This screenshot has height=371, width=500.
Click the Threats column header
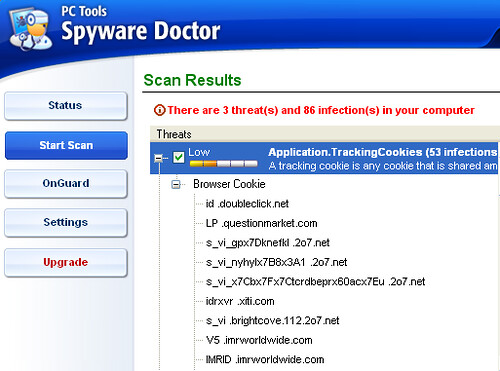click(x=174, y=134)
